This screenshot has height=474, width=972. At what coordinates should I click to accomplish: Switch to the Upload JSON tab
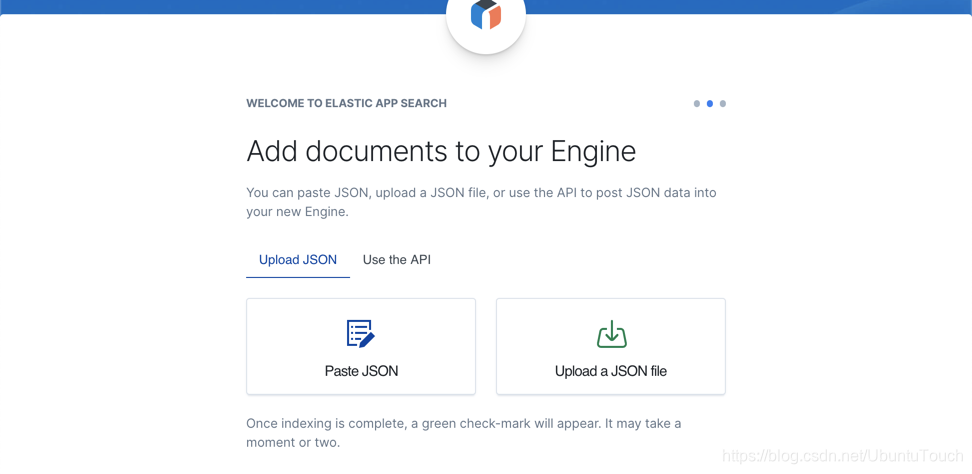(x=298, y=260)
